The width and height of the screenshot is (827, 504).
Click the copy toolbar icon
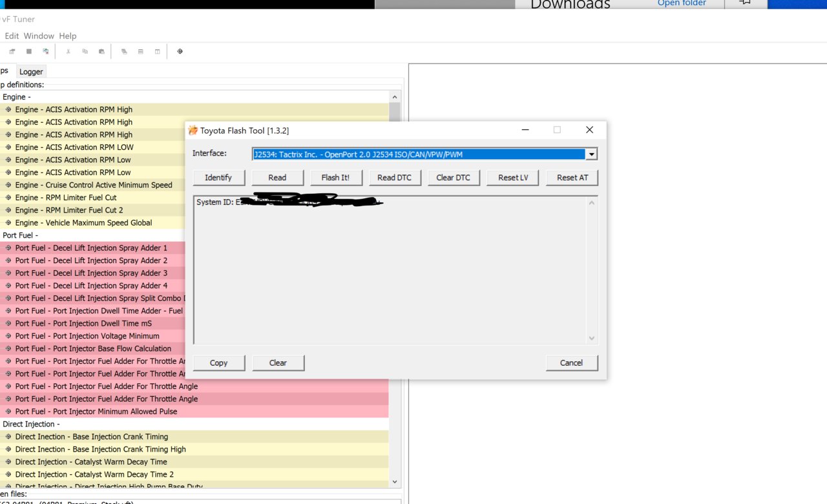[85, 52]
